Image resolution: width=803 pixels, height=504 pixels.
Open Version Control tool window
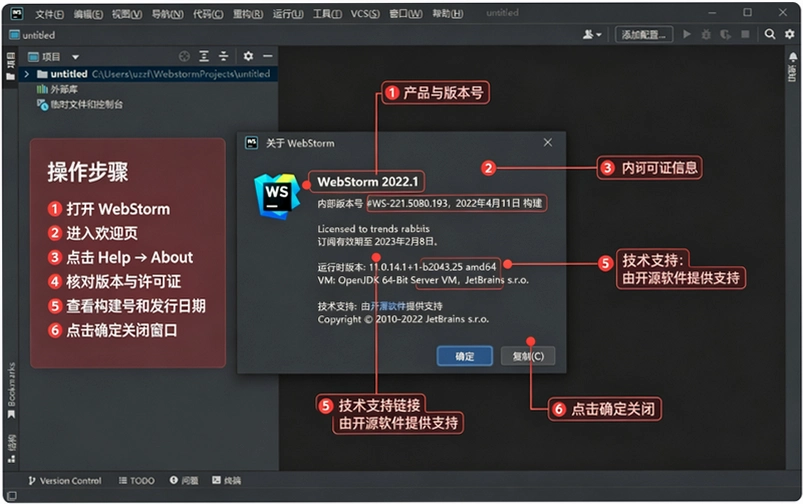coord(65,480)
